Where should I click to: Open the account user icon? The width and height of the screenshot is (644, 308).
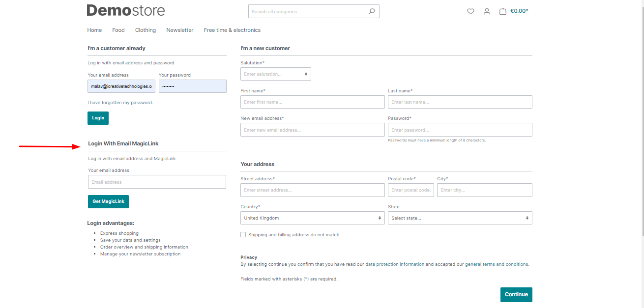pos(487,11)
